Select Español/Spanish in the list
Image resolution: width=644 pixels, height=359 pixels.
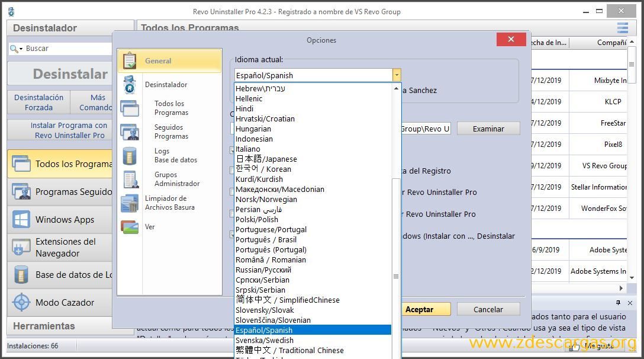click(x=313, y=330)
